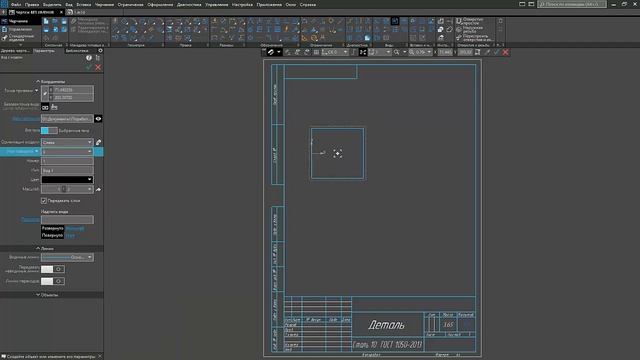
Task: Collapse the Линии section
Action: tap(45, 248)
